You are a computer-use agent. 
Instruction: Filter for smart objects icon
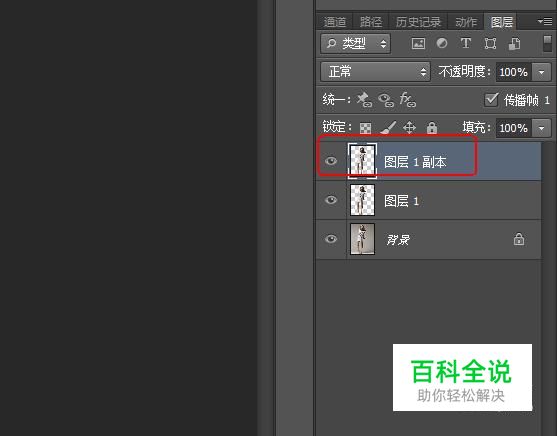click(514, 44)
